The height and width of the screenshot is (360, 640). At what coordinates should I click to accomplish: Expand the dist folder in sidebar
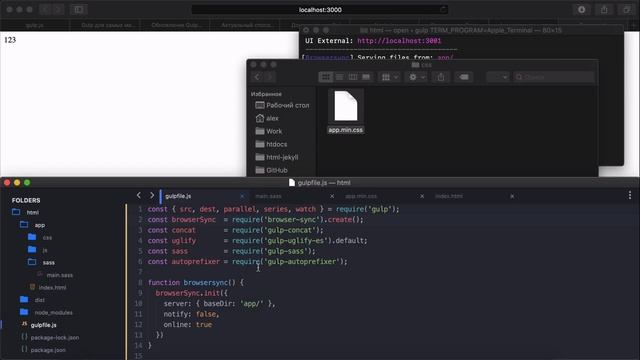24,300
